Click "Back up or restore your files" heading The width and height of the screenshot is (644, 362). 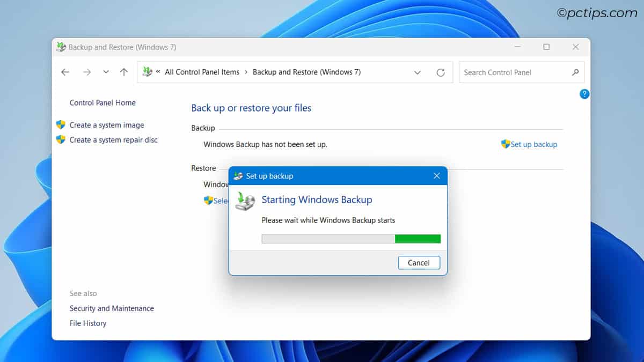pyautogui.click(x=251, y=108)
